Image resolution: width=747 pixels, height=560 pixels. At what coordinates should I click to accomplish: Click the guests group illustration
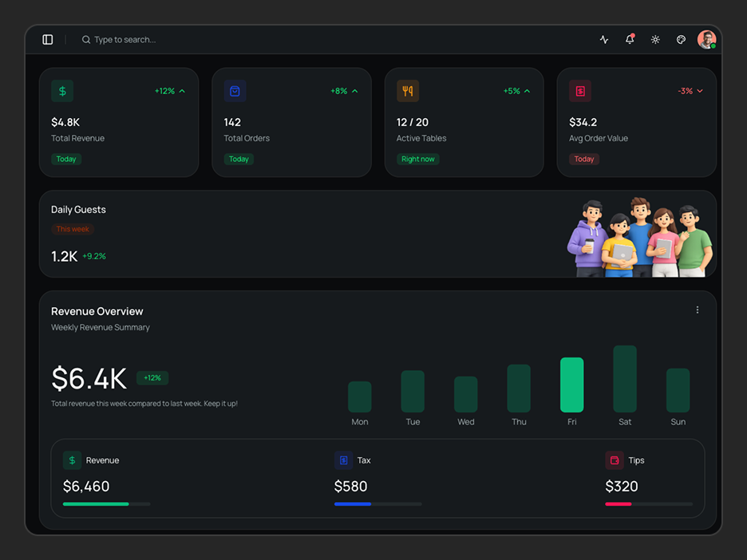[640, 237]
